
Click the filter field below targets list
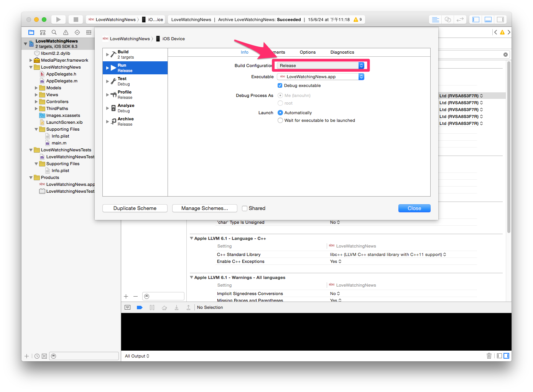tap(163, 296)
